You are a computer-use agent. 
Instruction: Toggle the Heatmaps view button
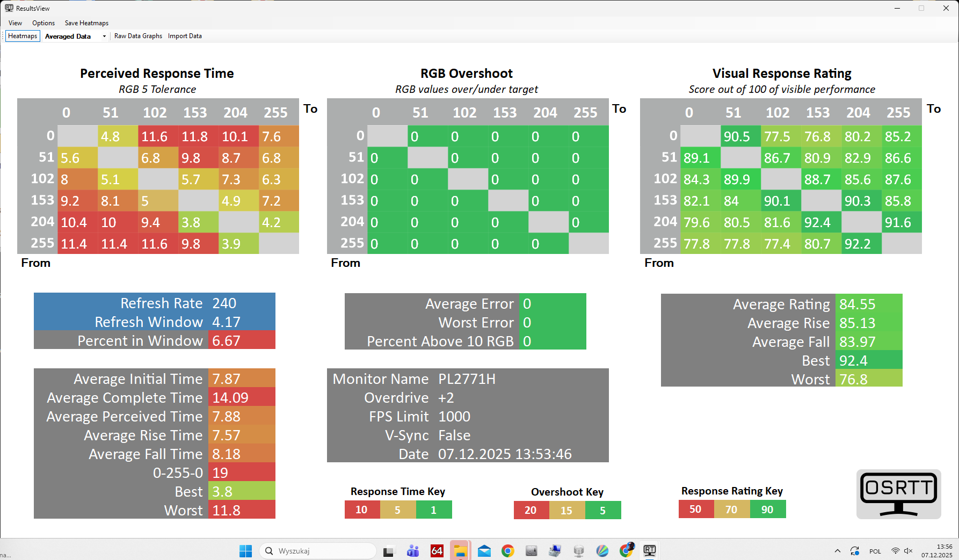tap(23, 36)
